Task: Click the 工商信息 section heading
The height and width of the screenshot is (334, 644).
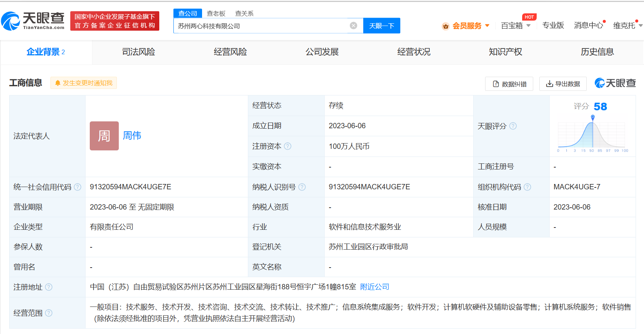Action: pyautogui.click(x=26, y=83)
